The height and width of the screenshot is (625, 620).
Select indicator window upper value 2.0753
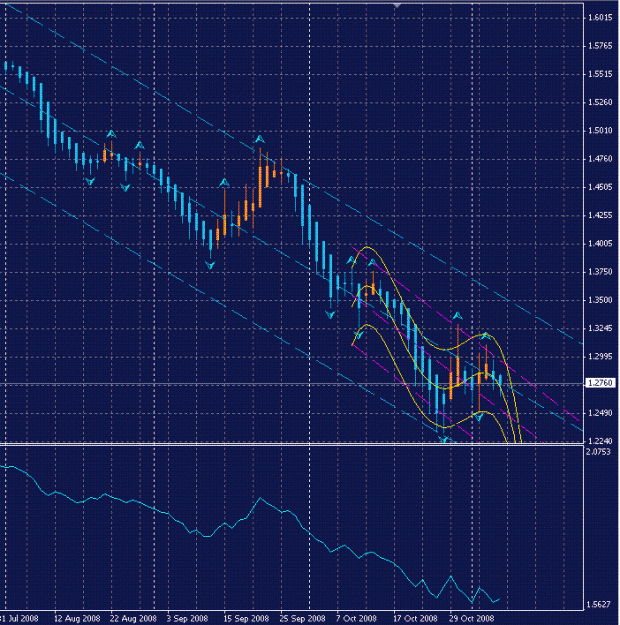(598, 452)
